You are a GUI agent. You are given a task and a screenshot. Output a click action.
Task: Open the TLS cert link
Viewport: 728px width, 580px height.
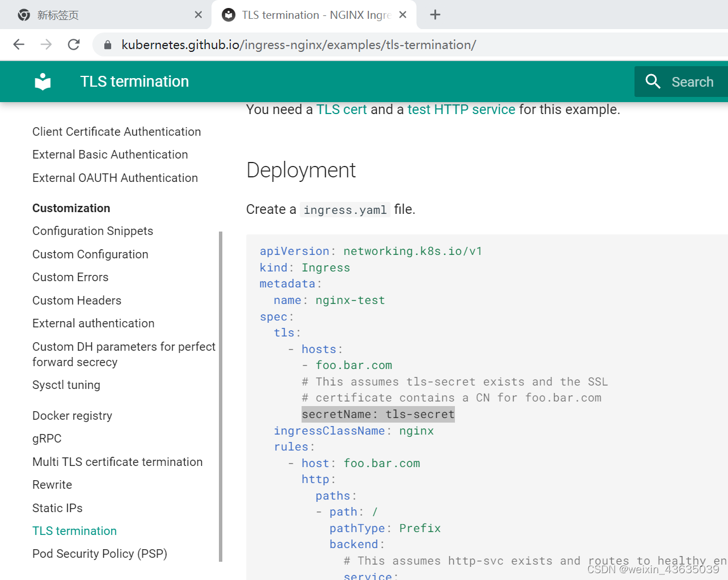[341, 109]
